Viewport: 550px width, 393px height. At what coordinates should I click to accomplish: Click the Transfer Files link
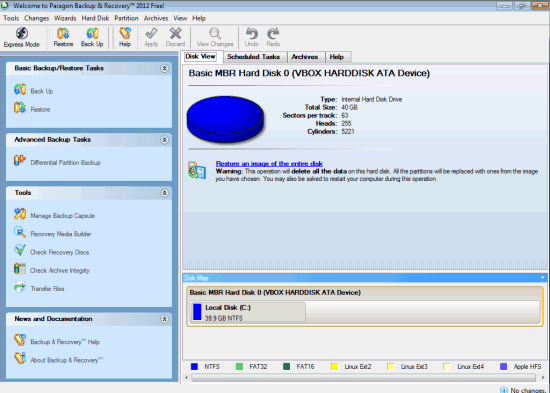tap(47, 289)
